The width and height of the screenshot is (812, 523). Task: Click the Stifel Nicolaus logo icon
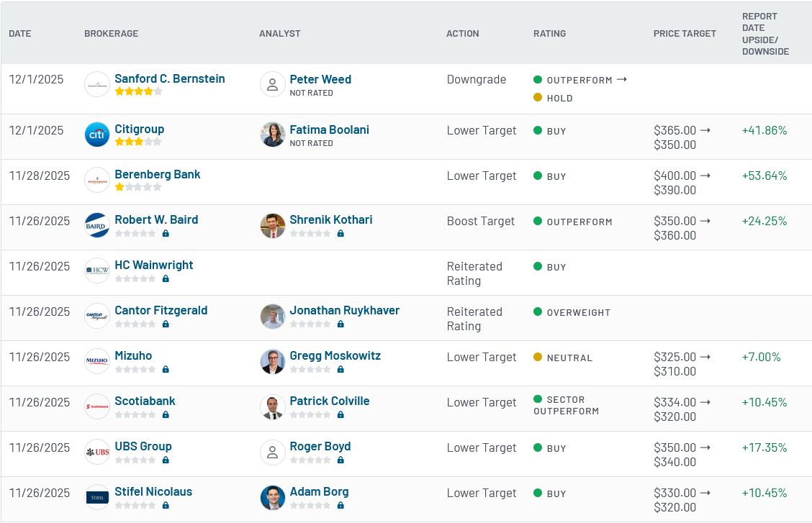click(97, 497)
